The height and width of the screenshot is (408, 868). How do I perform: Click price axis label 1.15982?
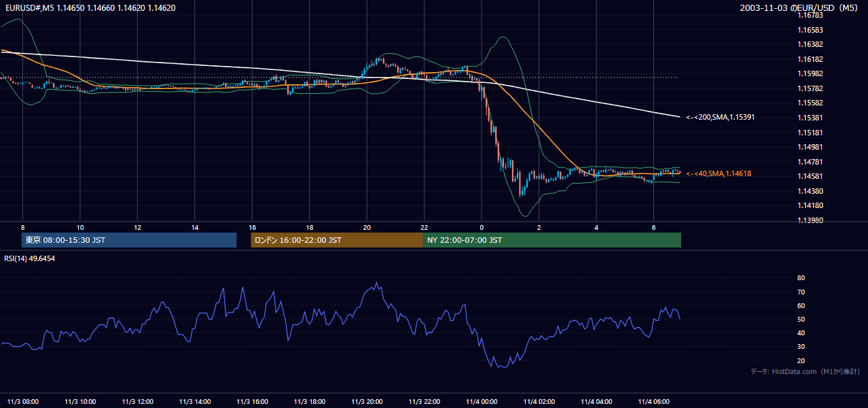tap(810, 73)
